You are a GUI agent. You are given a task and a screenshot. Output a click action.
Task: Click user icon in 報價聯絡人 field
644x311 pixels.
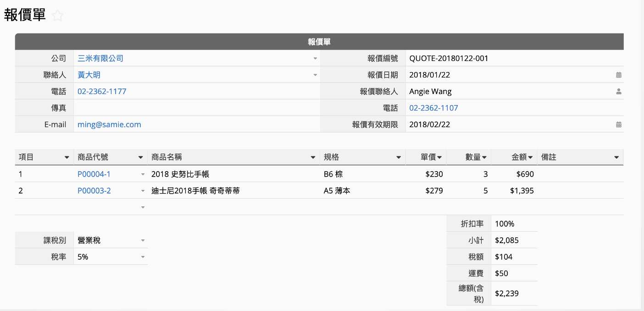tap(618, 91)
